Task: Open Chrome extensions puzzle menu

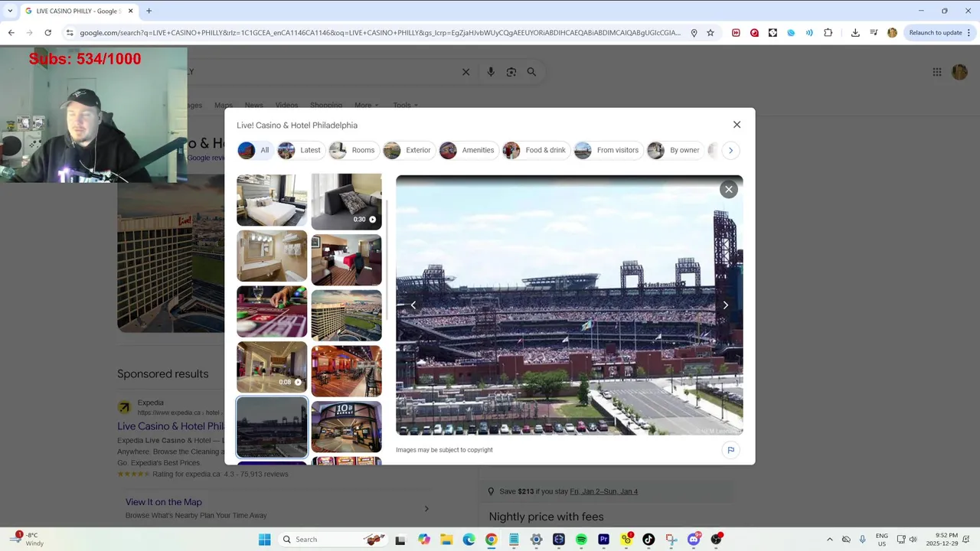Action: coord(828,33)
